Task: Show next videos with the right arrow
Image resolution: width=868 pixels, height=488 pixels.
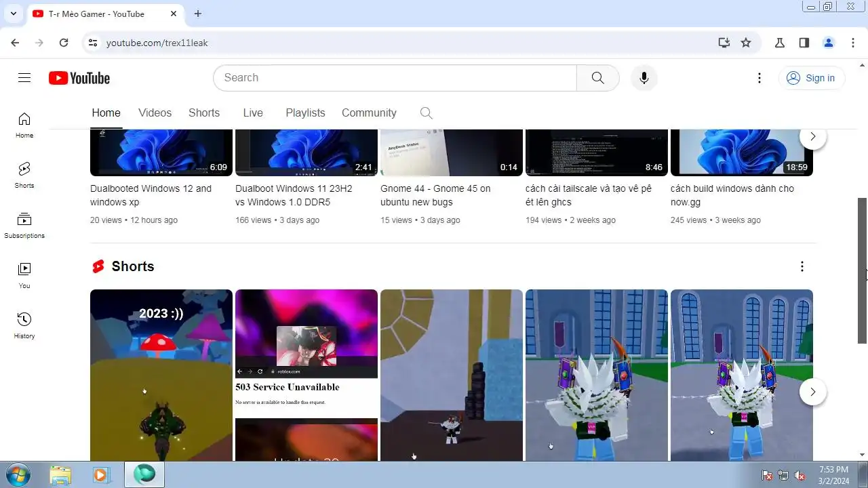Action: pos(812,136)
